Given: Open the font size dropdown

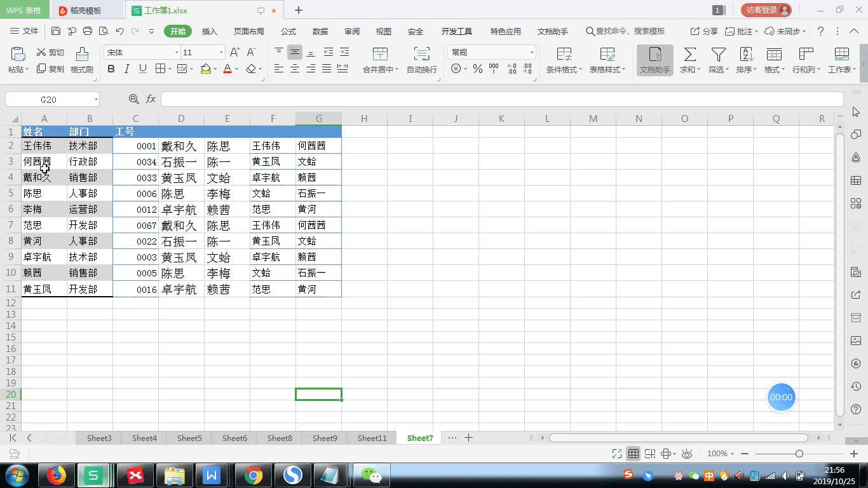Looking at the screenshot, I should click(x=221, y=53).
